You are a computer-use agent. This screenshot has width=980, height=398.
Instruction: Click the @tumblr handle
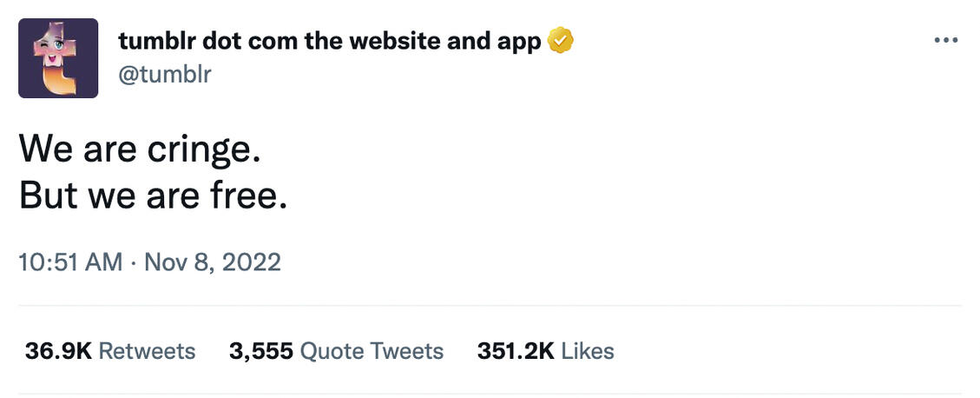164,74
